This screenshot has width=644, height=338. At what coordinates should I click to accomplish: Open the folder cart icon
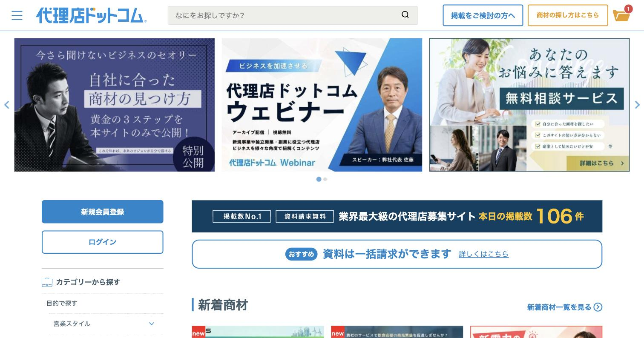click(621, 16)
